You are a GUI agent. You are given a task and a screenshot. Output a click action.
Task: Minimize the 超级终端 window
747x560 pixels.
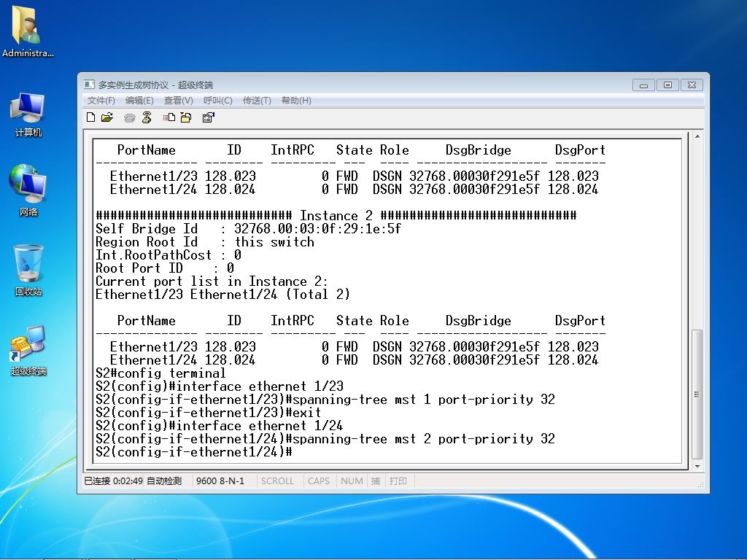pyautogui.click(x=643, y=85)
